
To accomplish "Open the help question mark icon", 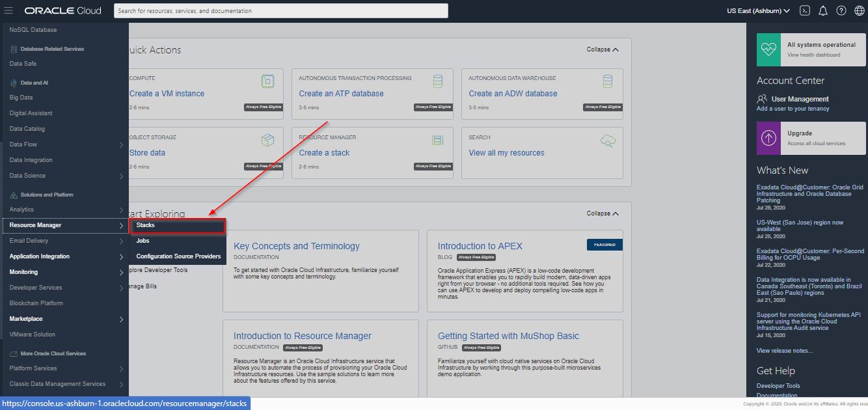I will coord(841,10).
